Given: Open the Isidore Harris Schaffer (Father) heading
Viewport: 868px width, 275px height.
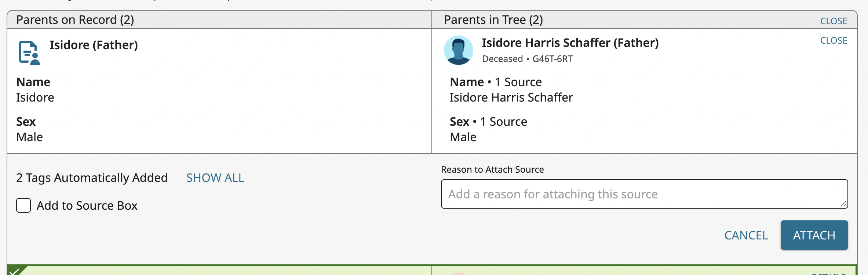Looking at the screenshot, I should click(x=570, y=43).
